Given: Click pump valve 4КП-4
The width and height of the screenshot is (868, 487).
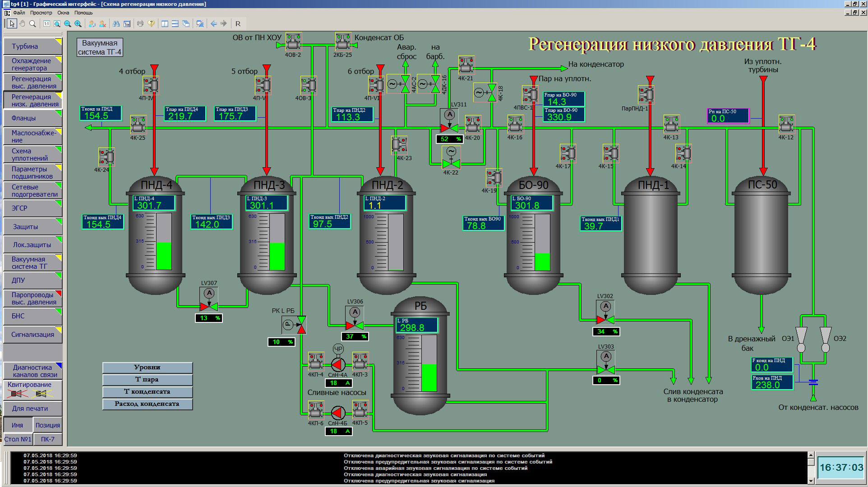Looking at the screenshot, I should 316,361.
